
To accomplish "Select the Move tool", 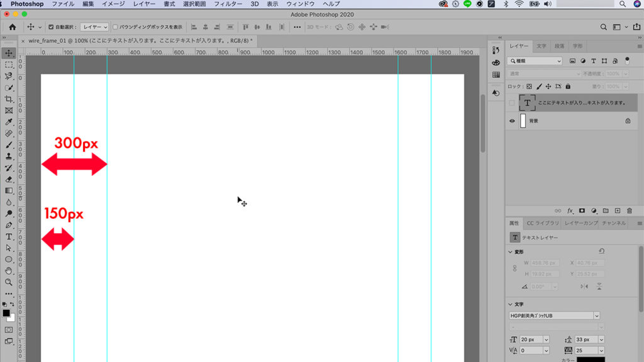I will tap(9, 53).
